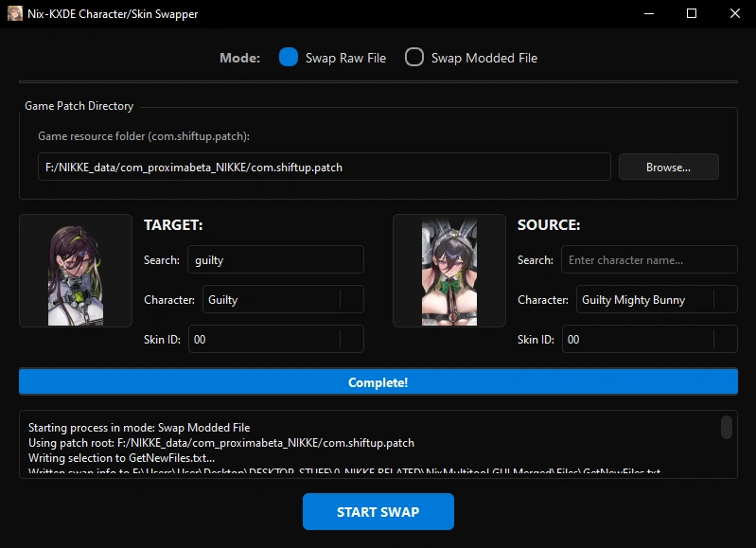Start the swap with START SWAP button
The image size is (756, 548).
coord(378,511)
